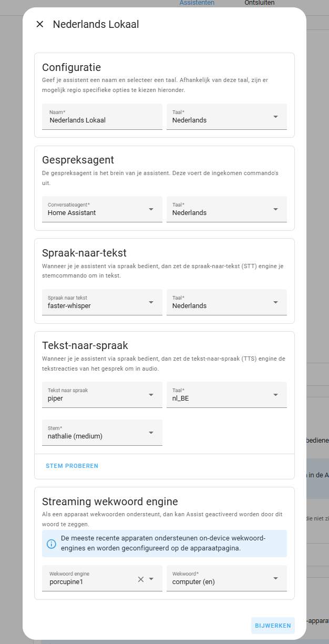The height and width of the screenshot is (644, 329).
Task: Open the Gespreksagent Taal dropdown
Action: [227, 209]
